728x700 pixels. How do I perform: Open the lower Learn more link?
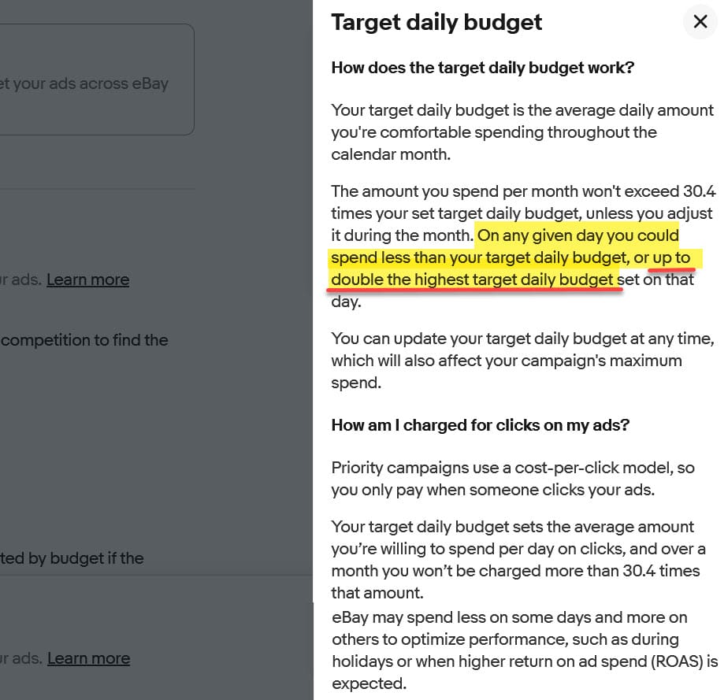coord(88,658)
